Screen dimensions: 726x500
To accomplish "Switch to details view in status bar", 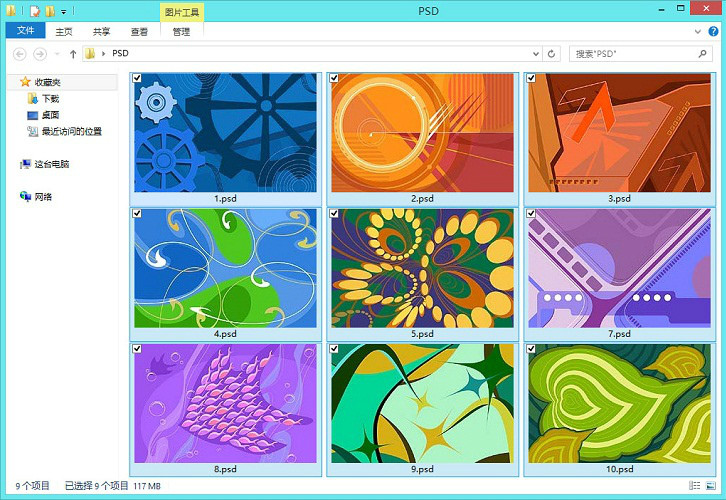I will (x=695, y=485).
